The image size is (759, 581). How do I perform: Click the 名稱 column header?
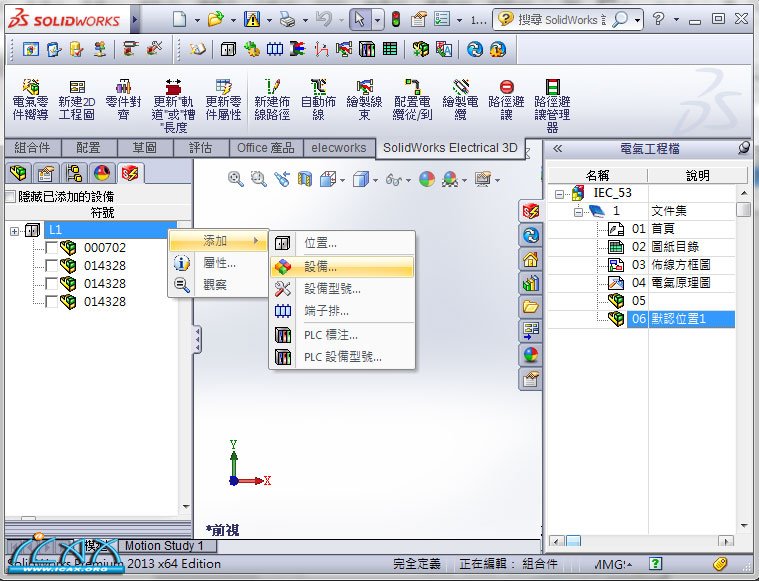point(597,175)
